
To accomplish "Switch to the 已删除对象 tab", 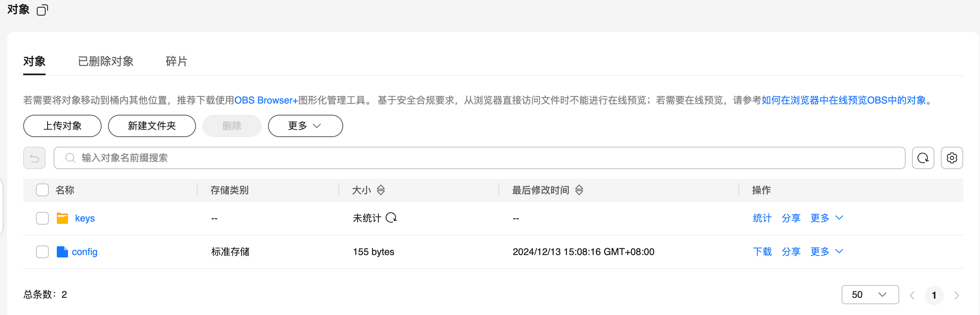I will pos(106,62).
